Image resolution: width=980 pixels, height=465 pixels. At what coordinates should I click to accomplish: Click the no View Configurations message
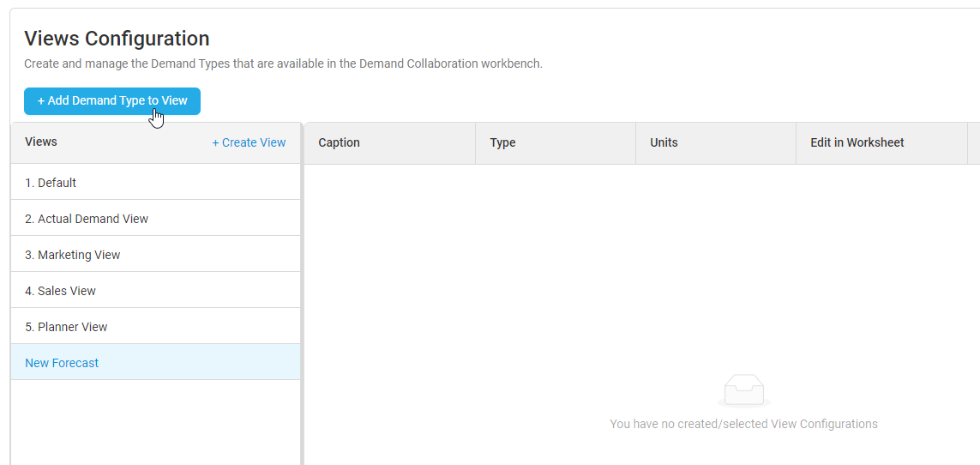click(x=743, y=424)
